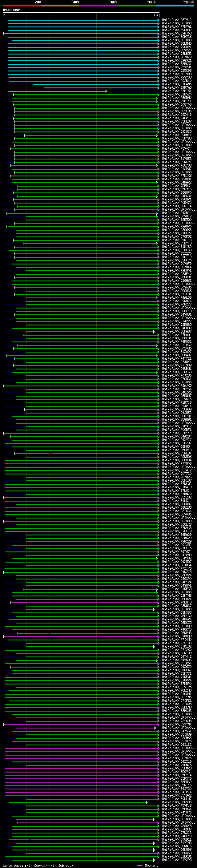The image size is (197, 868).
Task: Click hit label UniRef100_C7JDY4
Action: (177, 362)
